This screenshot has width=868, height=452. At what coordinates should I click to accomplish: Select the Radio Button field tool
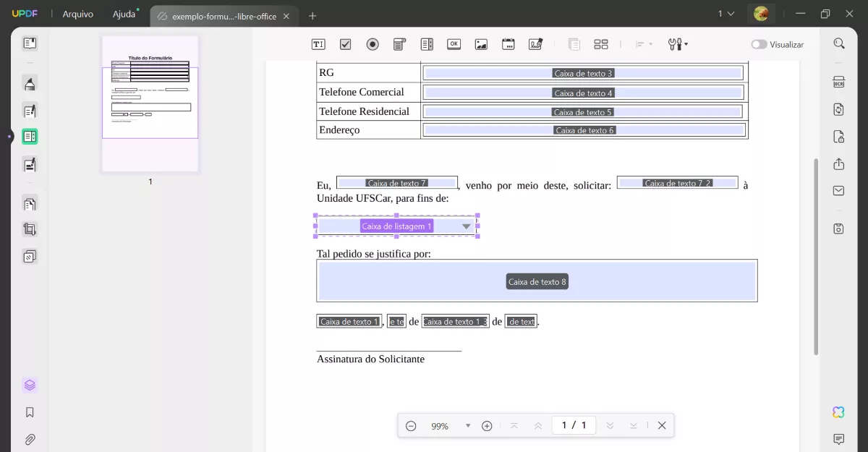373,43
